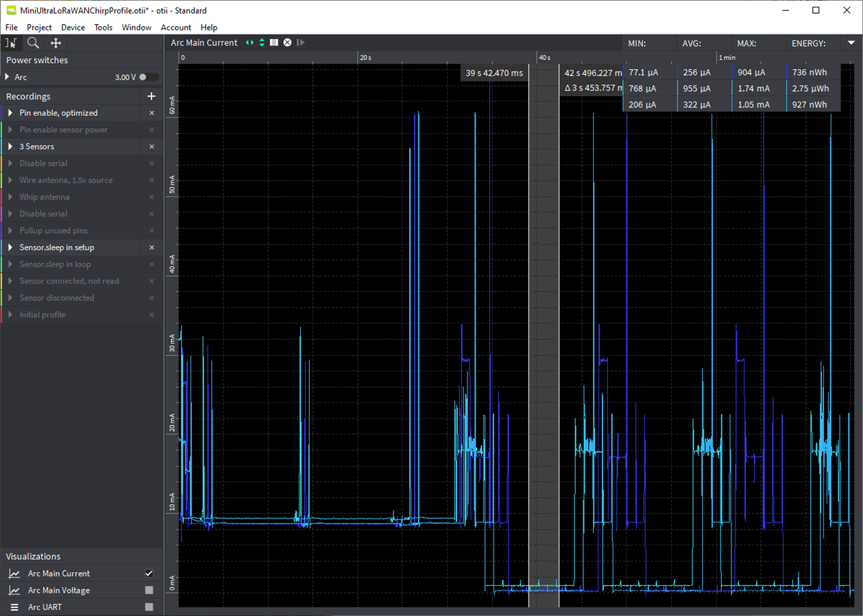
Task: Expand the 3 Sensors recording
Action: [10, 147]
